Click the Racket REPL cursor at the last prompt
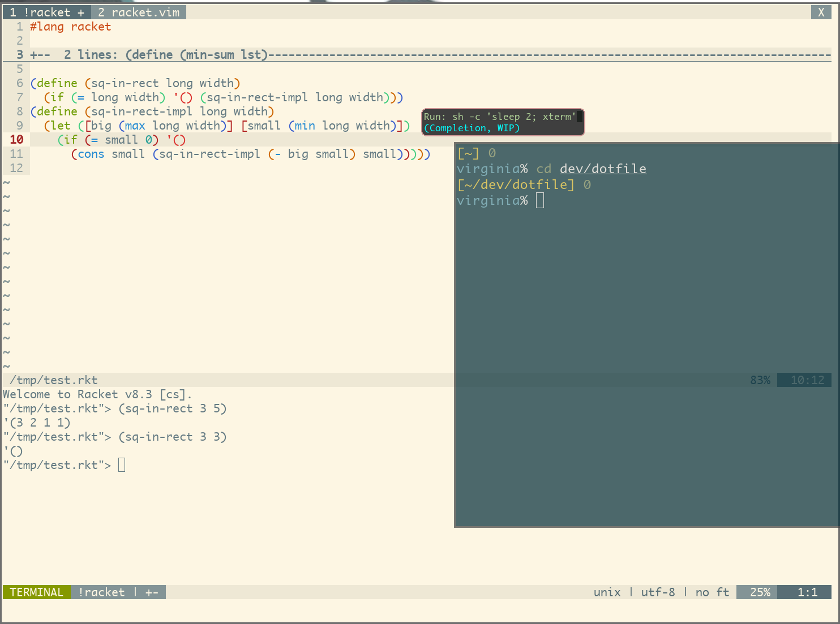Image resolution: width=840 pixels, height=624 pixels. pos(122,465)
